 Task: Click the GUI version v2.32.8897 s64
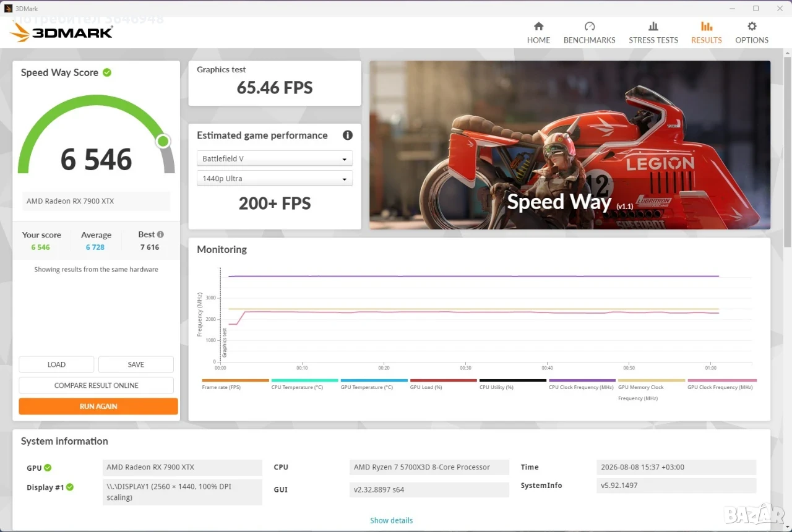coord(429,489)
